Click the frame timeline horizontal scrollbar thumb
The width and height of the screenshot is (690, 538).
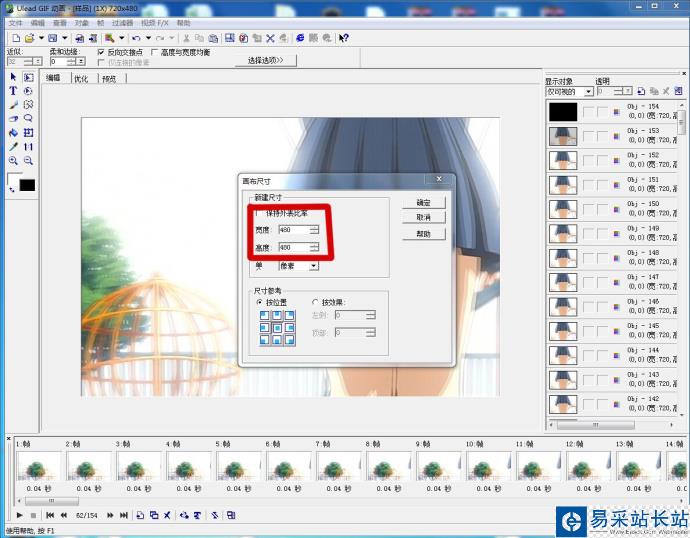[52, 501]
